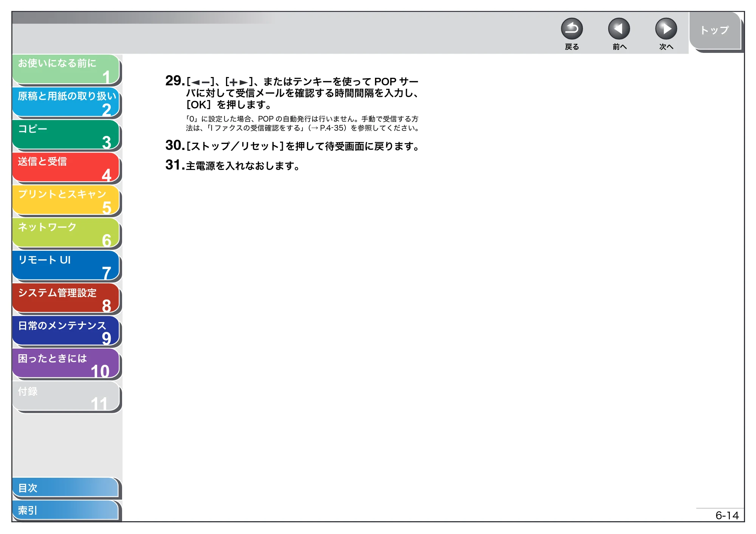The height and width of the screenshot is (534, 756).
Task: Open the トップ tab
Action: click(715, 31)
